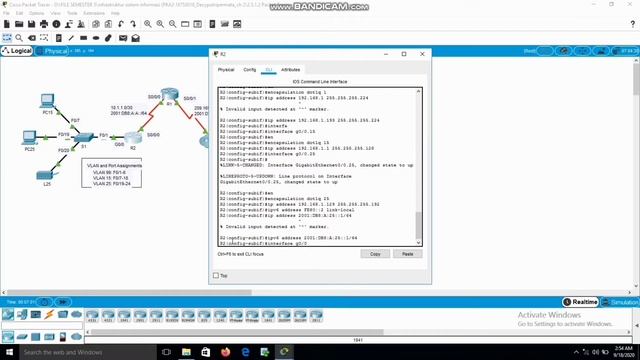Click the workspace horizontal scrollbar
Viewport: 640px width, 360px height.
click(x=129, y=292)
